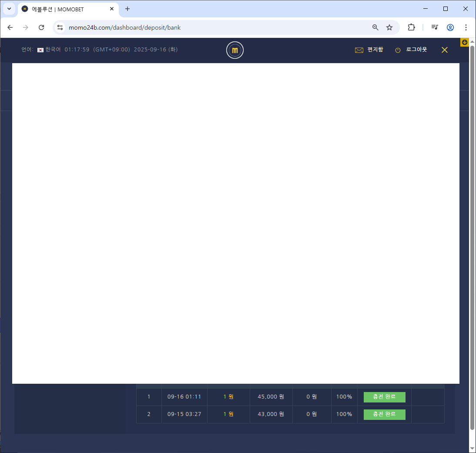Click 충전 완료 button in row 1
The height and width of the screenshot is (453, 476).
point(384,397)
